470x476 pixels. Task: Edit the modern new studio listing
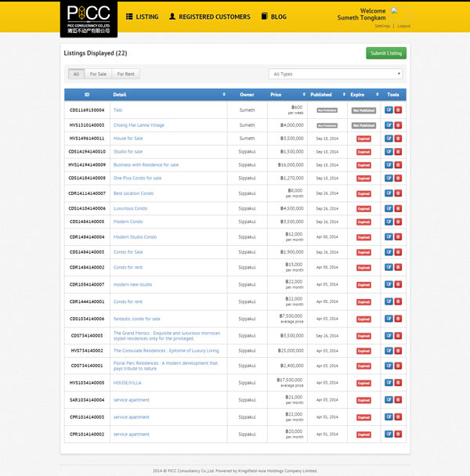[389, 284]
